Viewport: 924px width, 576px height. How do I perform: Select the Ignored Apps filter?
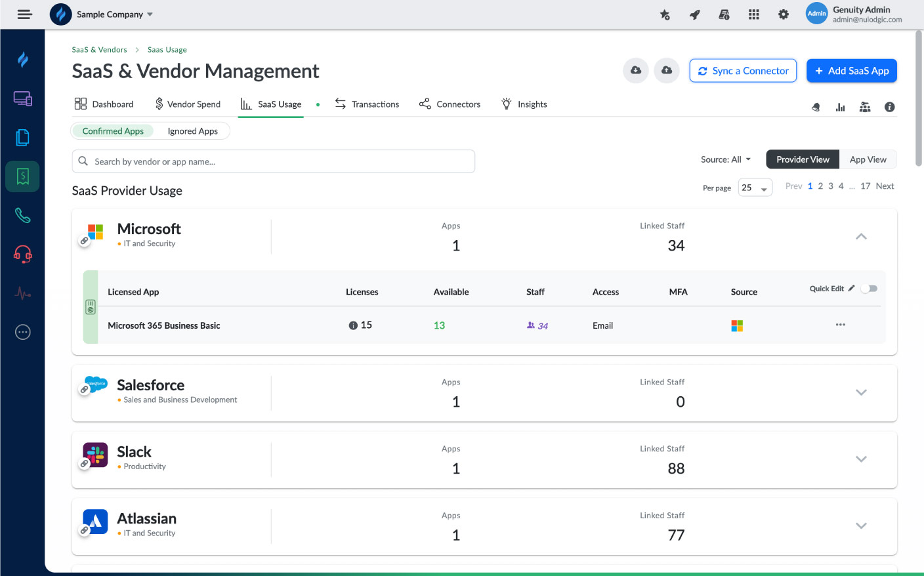192,131
